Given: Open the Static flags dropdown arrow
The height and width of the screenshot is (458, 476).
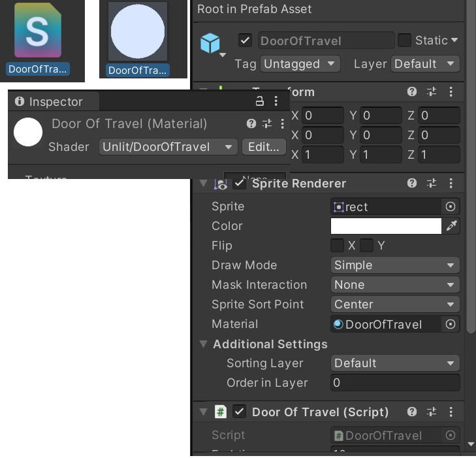Looking at the screenshot, I should tap(454, 40).
